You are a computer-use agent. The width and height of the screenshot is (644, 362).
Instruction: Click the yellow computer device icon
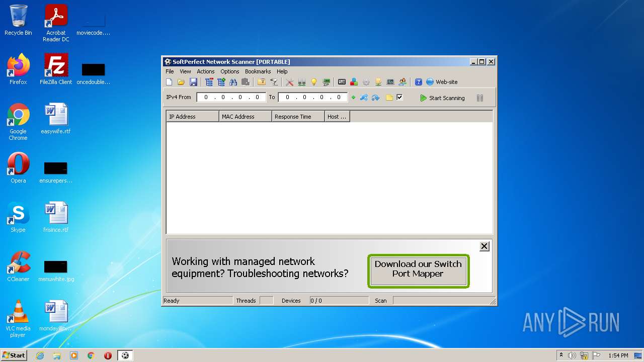coord(378,82)
